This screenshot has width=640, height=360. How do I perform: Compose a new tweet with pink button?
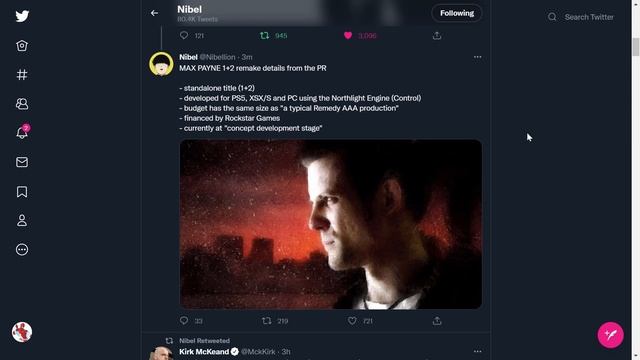(x=611, y=335)
